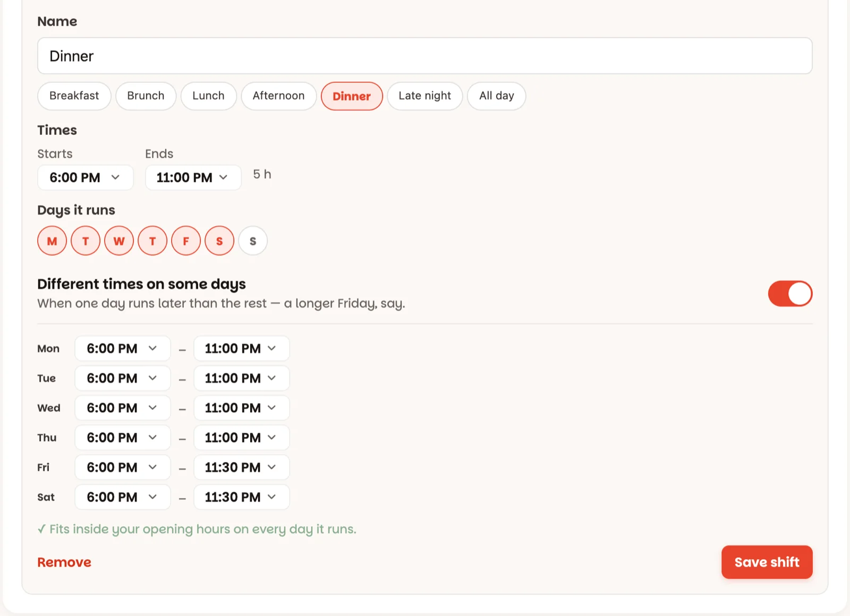This screenshot has height=616, width=850.
Task: Enable Sunday day circle
Action: pos(253,241)
